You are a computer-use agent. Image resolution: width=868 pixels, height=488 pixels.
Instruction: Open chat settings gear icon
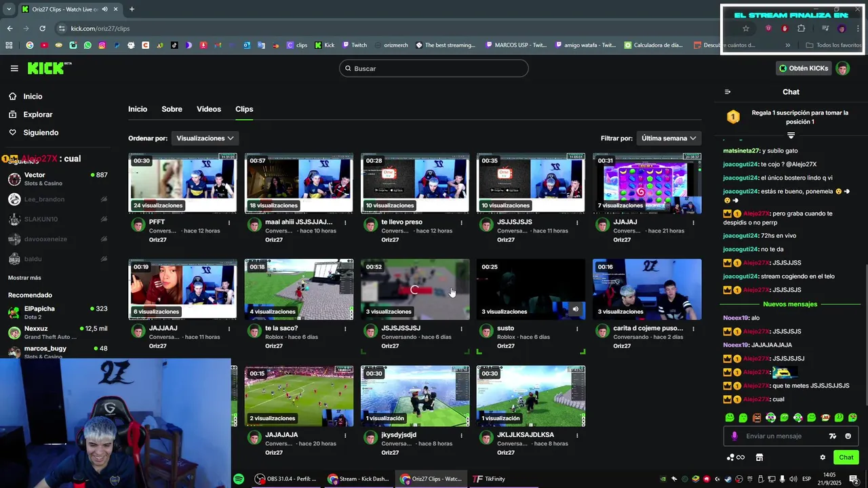point(823,457)
